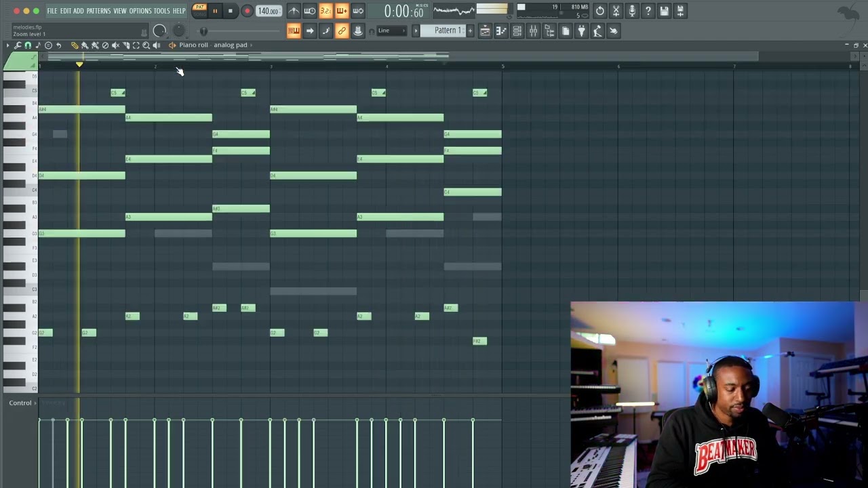Screen dimensions: 868x488
Task: Select the Select marquee tool
Action: pyautogui.click(x=136, y=45)
